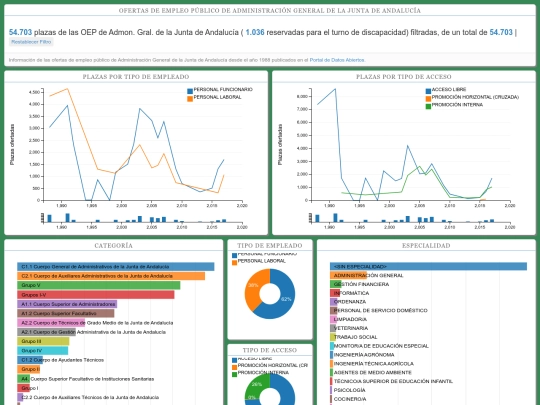Image resolution: width=540 pixels, height=405 pixels.
Task: Select the Informática specialty bar
Action: (335, 293)
